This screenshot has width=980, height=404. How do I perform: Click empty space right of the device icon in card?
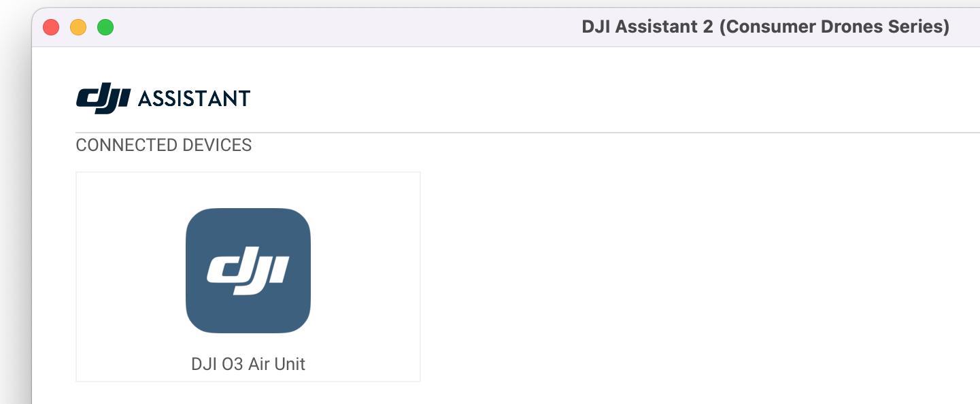pos(365,271)
